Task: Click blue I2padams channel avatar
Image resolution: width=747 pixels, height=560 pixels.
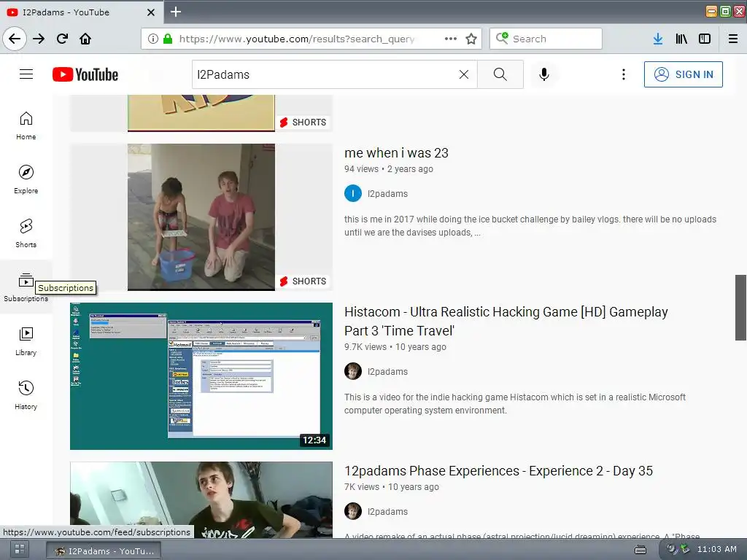Action: [353, 193]
